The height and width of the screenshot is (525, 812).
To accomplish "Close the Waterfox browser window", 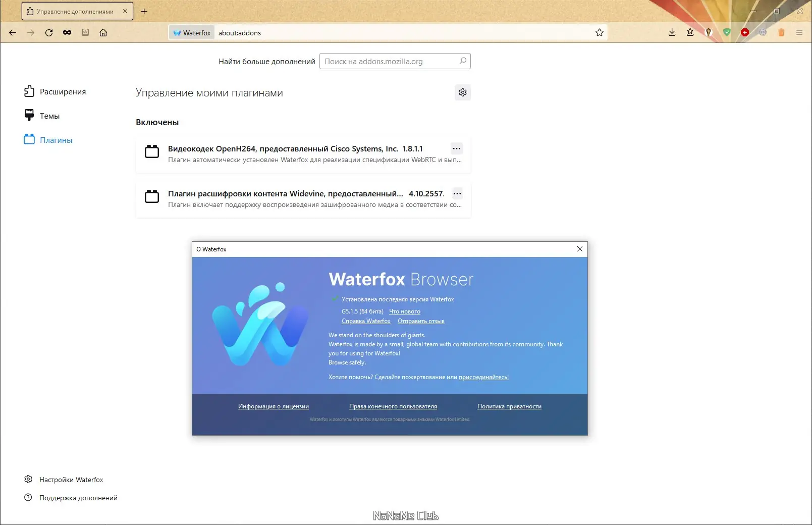I will [800, 11].
